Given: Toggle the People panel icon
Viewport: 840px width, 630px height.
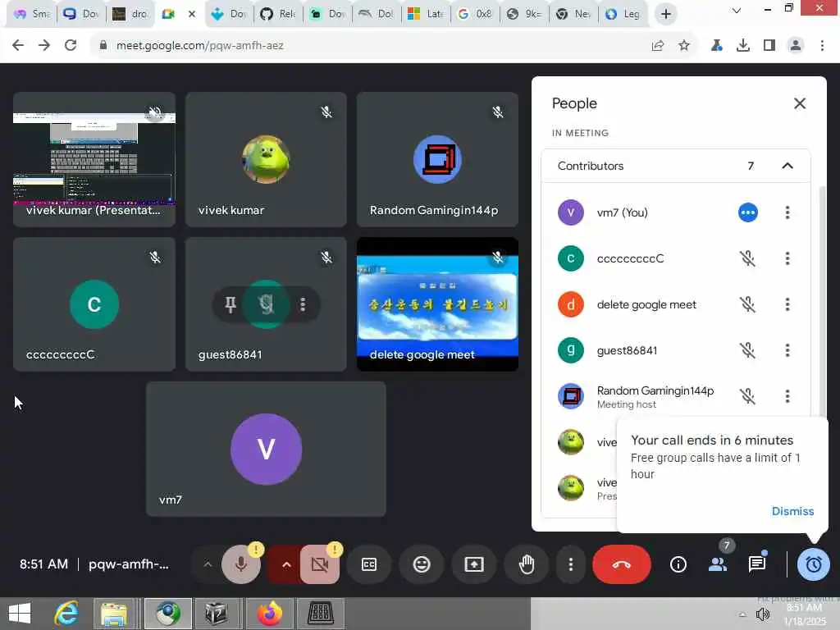Looking at the screenshot, I should 718,564.
